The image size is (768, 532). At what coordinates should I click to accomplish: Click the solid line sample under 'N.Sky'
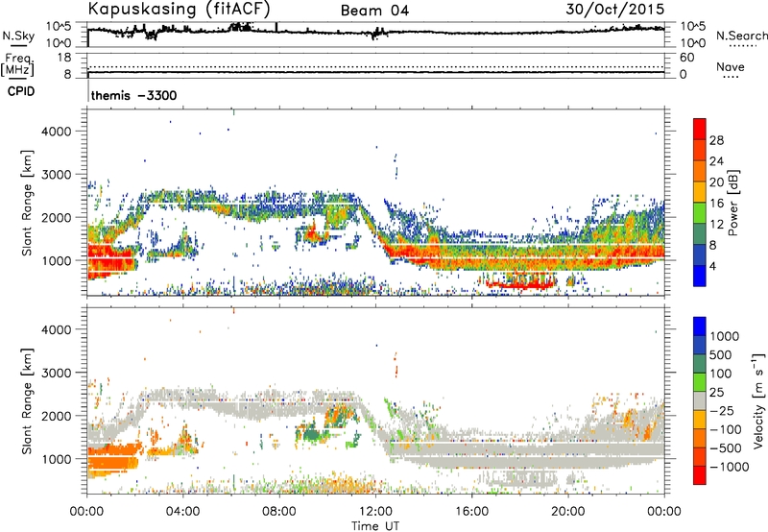[x=18, y=46]
